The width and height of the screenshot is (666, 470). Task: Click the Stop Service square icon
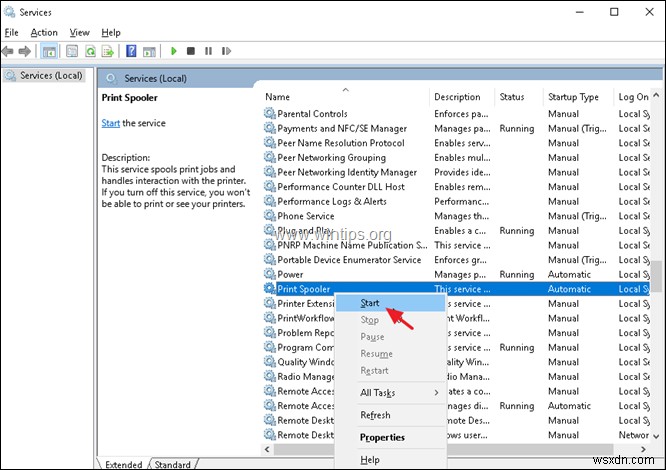191,51
